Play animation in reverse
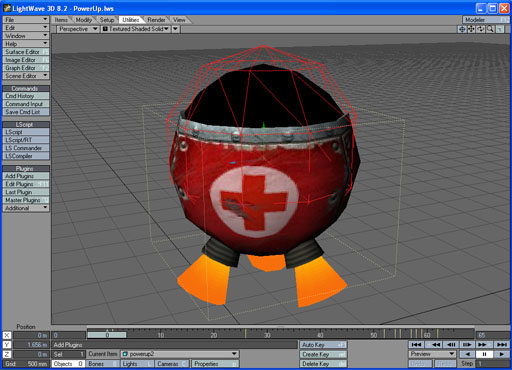The width and height of the screenshot is (512, 370). (467, 354)
